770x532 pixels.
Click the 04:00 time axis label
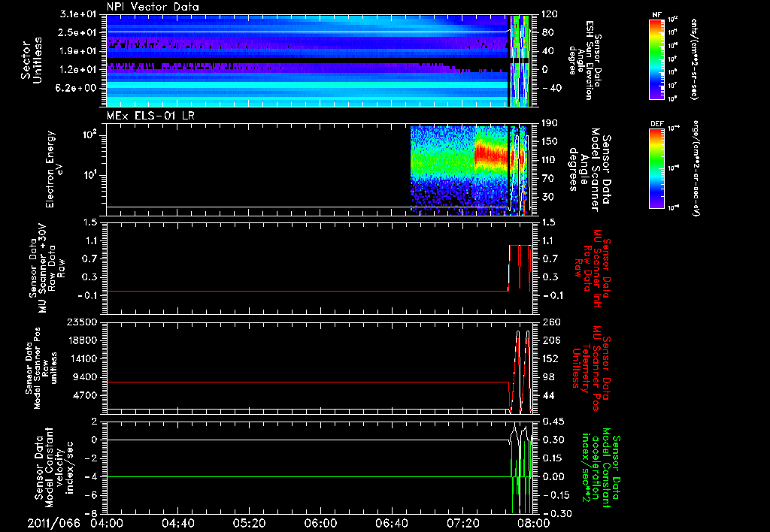[107, 523]
